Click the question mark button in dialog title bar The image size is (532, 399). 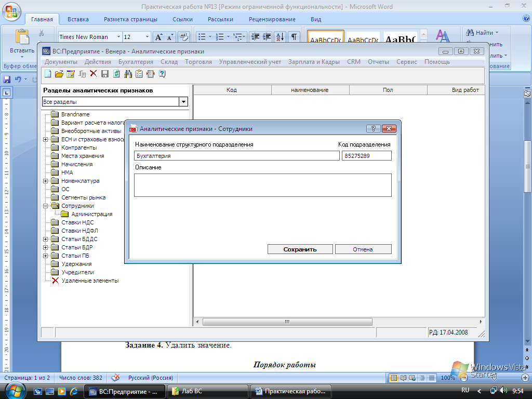pyautogui.click(x=373, y=128)
